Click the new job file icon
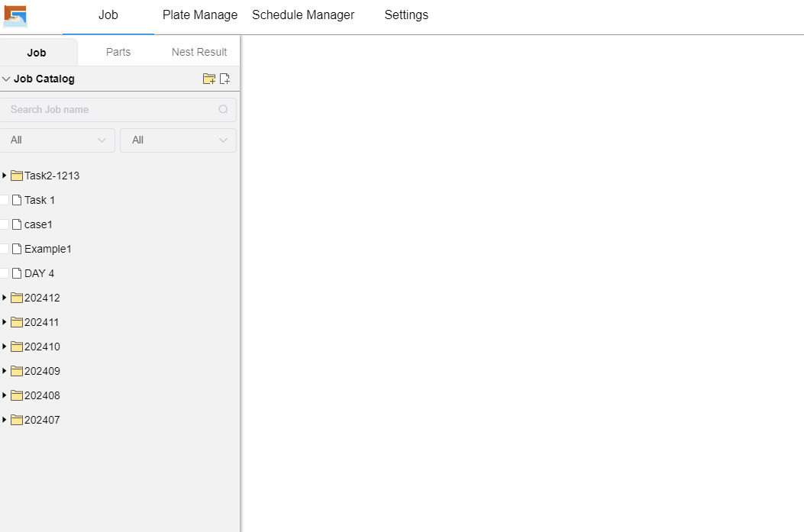Screen dimensions: 804x532 tap(224, 79)
